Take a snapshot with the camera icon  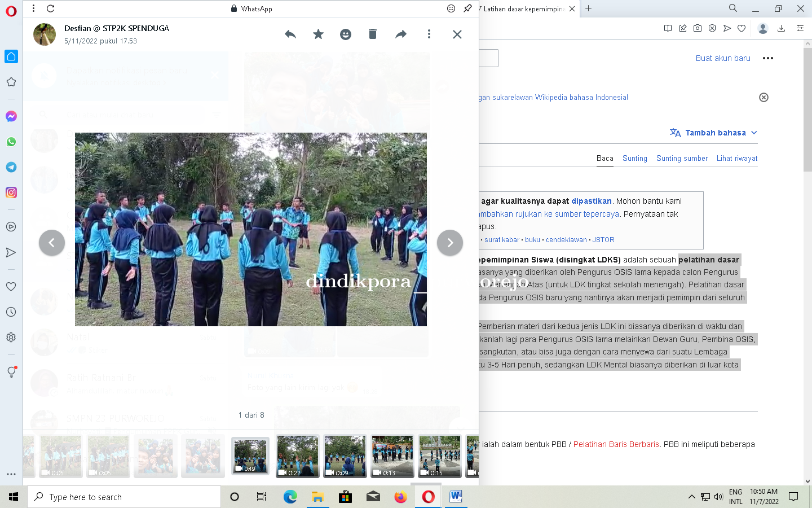click(x=698, y=28)
